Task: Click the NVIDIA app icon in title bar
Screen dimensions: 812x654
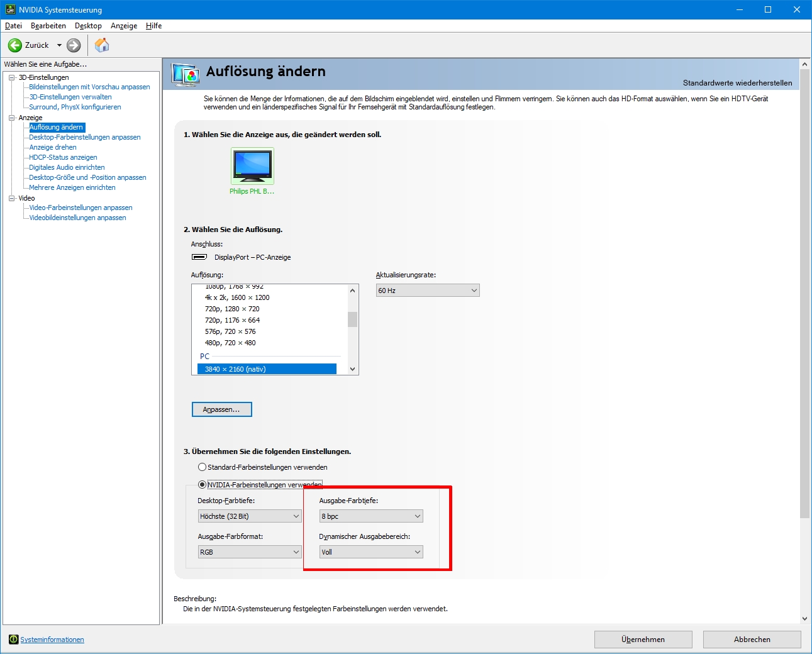Action: (x=10, y=9)
